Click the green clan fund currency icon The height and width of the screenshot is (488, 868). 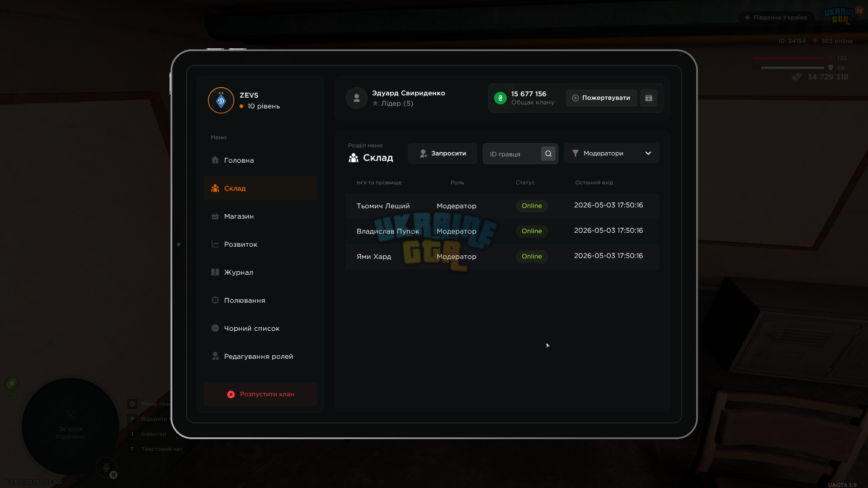coord(500,98)
